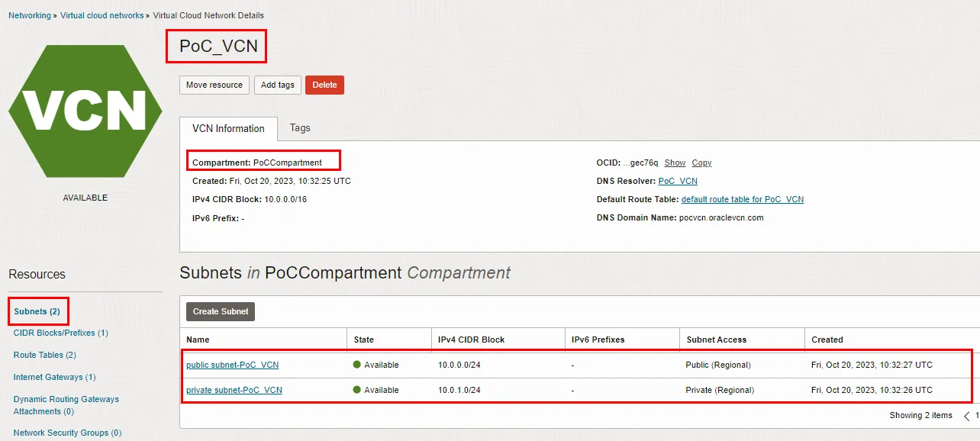Switch to the VCN Information tab
Image resolution: width=980 pixels, height=441 pixels.
228,129
